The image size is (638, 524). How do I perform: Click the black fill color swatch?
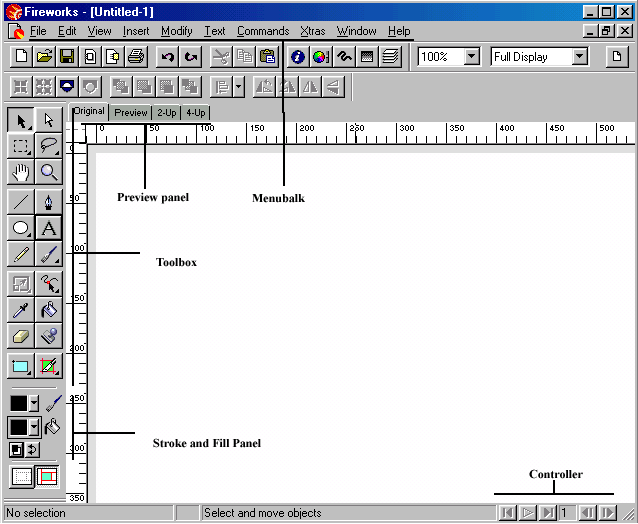(19, 428)
